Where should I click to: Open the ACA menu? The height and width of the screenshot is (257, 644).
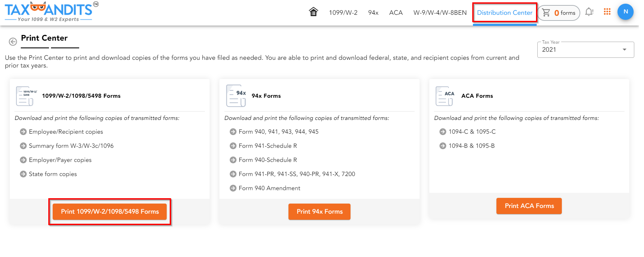pos(396,13)
